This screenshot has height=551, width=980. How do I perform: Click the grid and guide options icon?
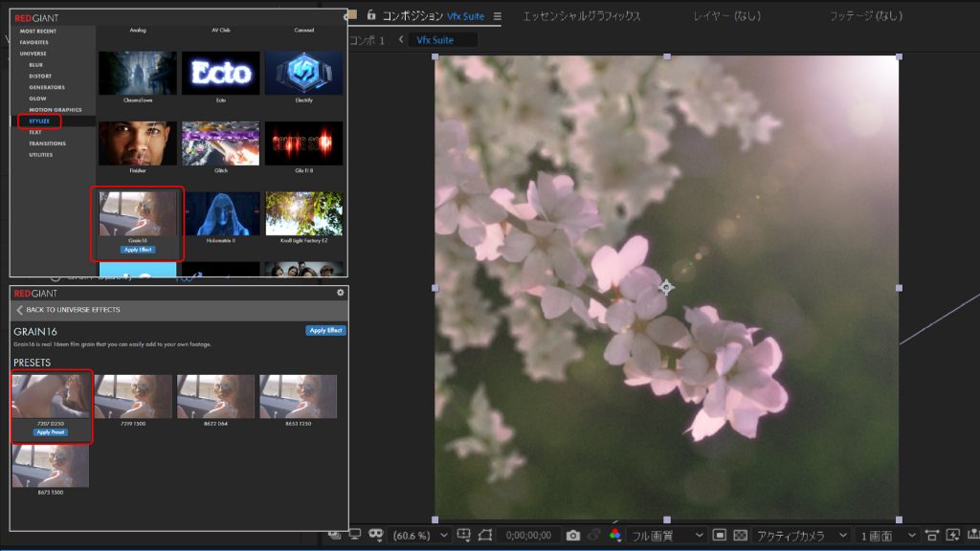point(463,535)
